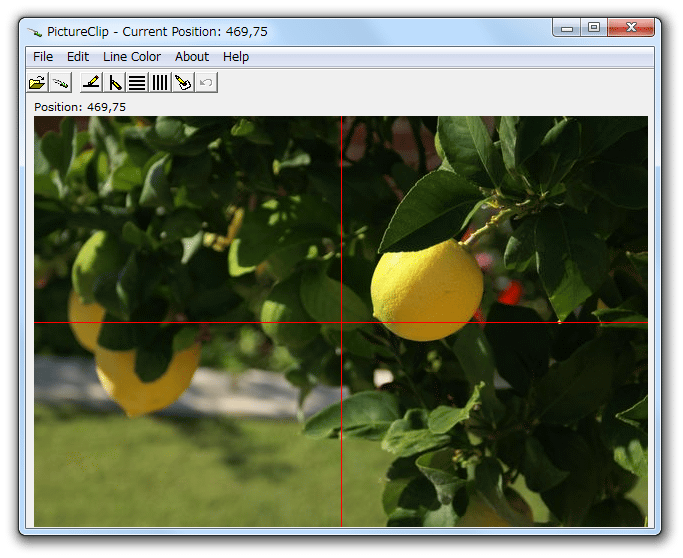Open the Help menu
The height and width of the screenshot is (558, 683).
236,57
